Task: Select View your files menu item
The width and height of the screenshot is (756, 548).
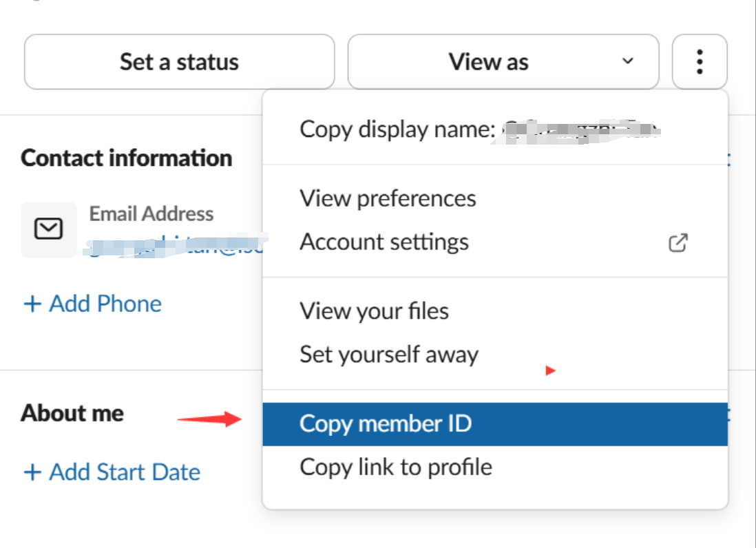Action: tap(374, 311)
